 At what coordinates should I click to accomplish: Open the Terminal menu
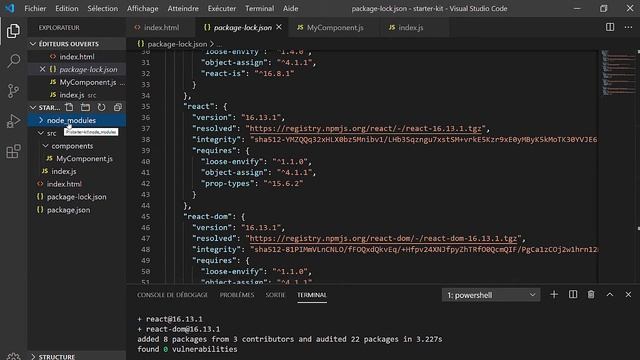260,8
